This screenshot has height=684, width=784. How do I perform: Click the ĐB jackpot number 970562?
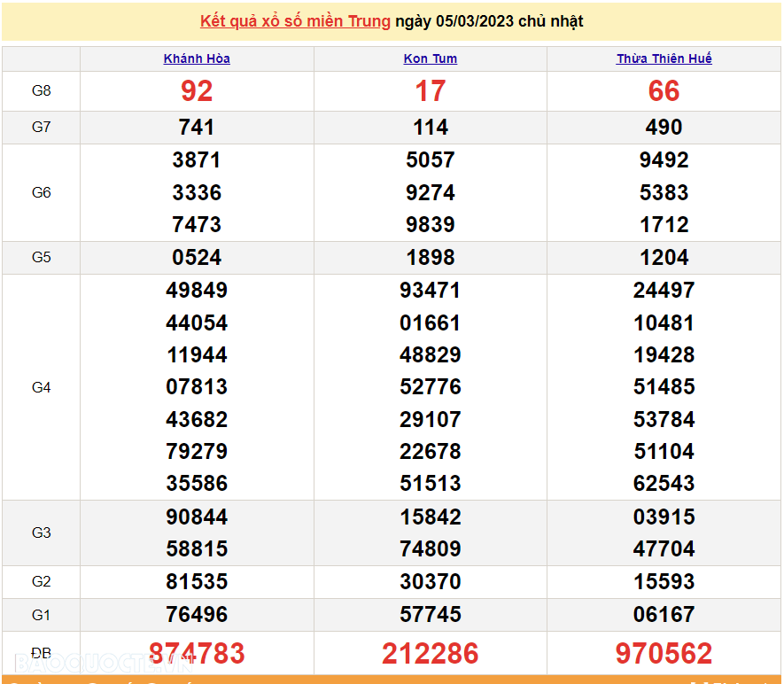(664, 654)
